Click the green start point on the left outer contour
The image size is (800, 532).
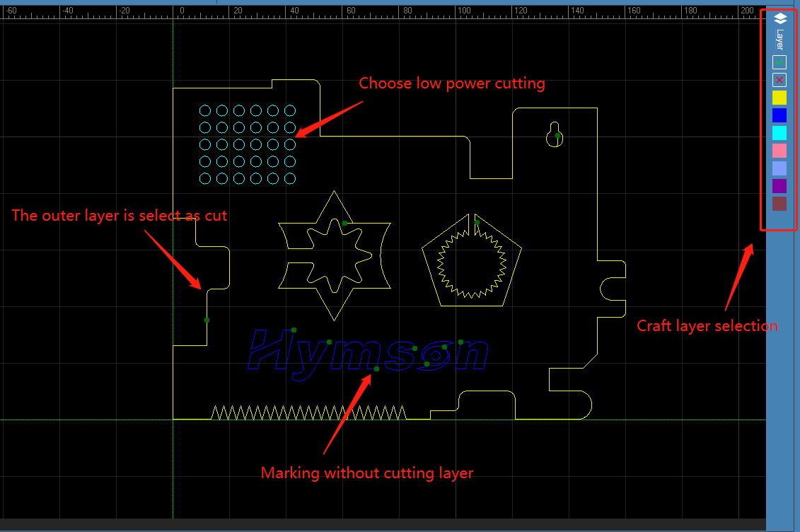click(207, 320)
